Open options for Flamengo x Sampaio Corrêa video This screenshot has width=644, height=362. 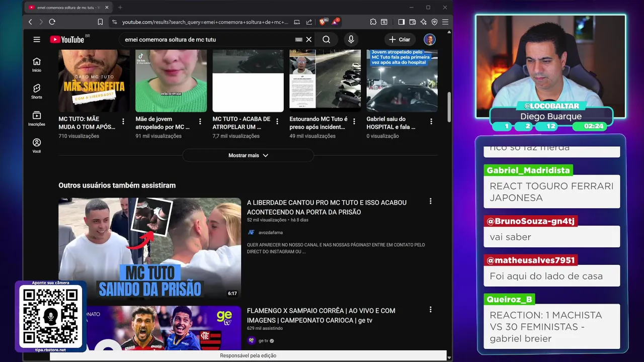[x=430, y=310]
